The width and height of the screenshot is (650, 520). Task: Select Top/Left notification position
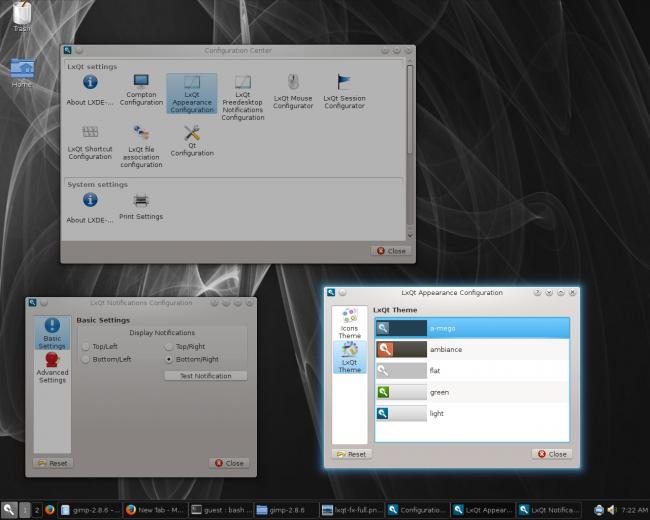86,346
